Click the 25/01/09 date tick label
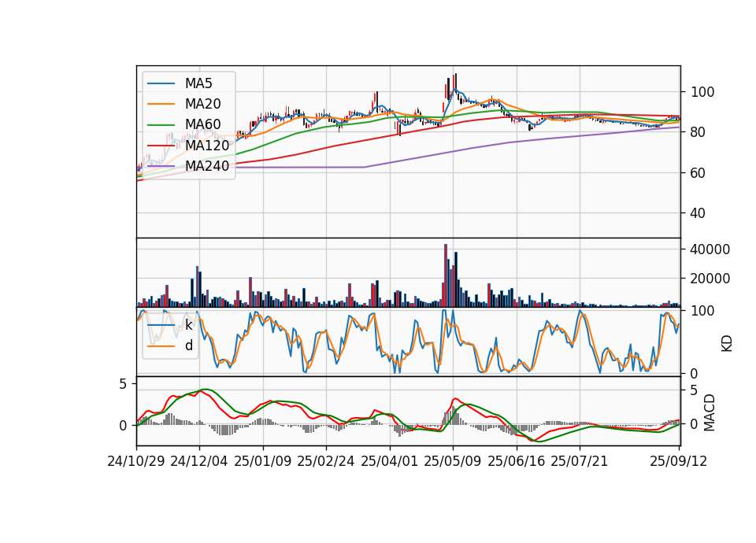 click(x=263, y=461)
